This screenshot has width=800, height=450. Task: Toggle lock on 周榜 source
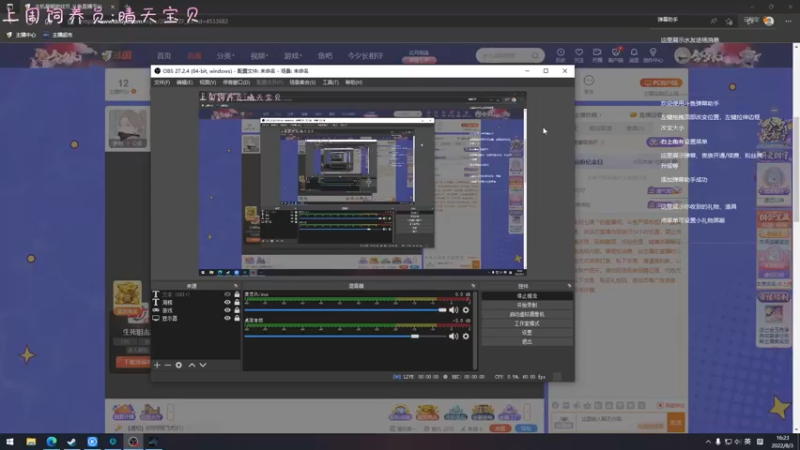(237, 302)
